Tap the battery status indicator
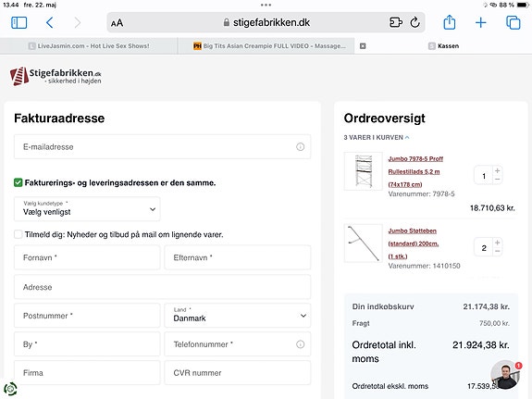Image resolution: width=532 pixels, height=399 pixels. (523, 5)
